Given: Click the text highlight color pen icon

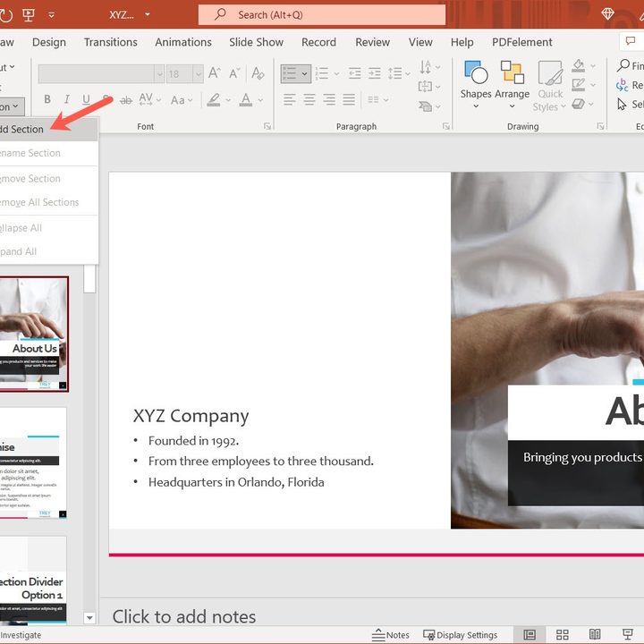Looking at the screenshot, I should pyautogui.click(x=214, y=99).
